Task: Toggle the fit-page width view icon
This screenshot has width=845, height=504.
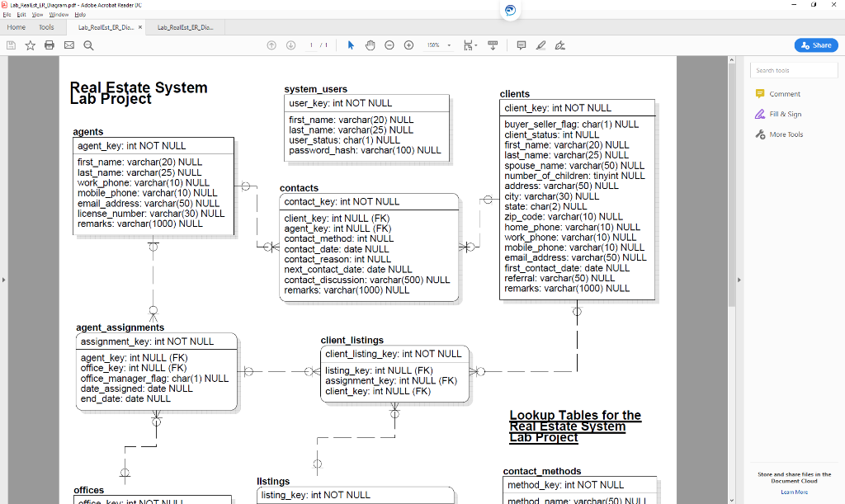Action: [467, 45]
